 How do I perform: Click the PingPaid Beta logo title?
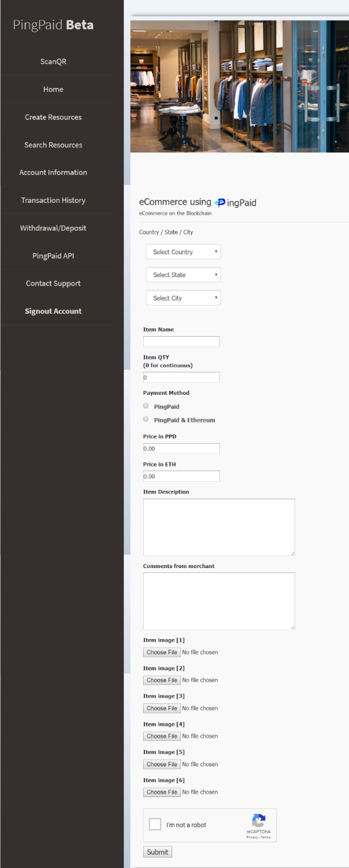(53, 25)
